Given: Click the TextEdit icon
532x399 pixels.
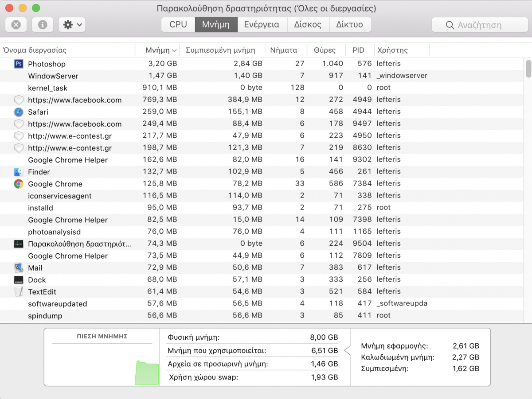Looking at the screenshot, I should click(19, 291).
